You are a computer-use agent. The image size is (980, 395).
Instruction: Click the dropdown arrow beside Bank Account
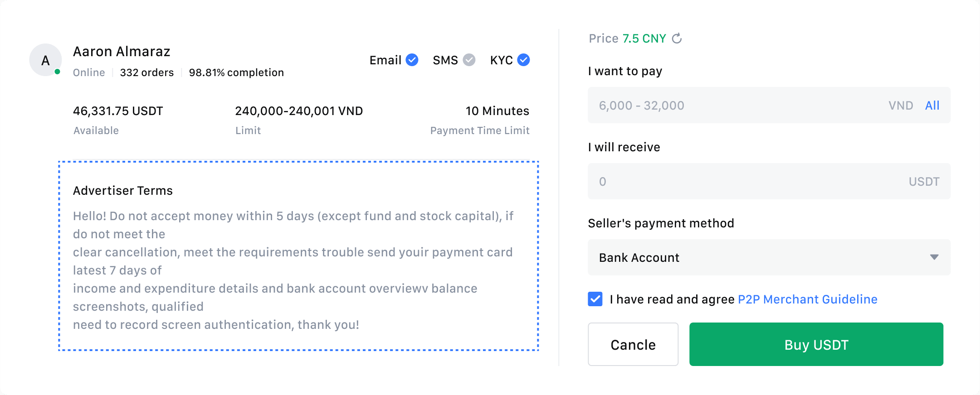point(934,257)
